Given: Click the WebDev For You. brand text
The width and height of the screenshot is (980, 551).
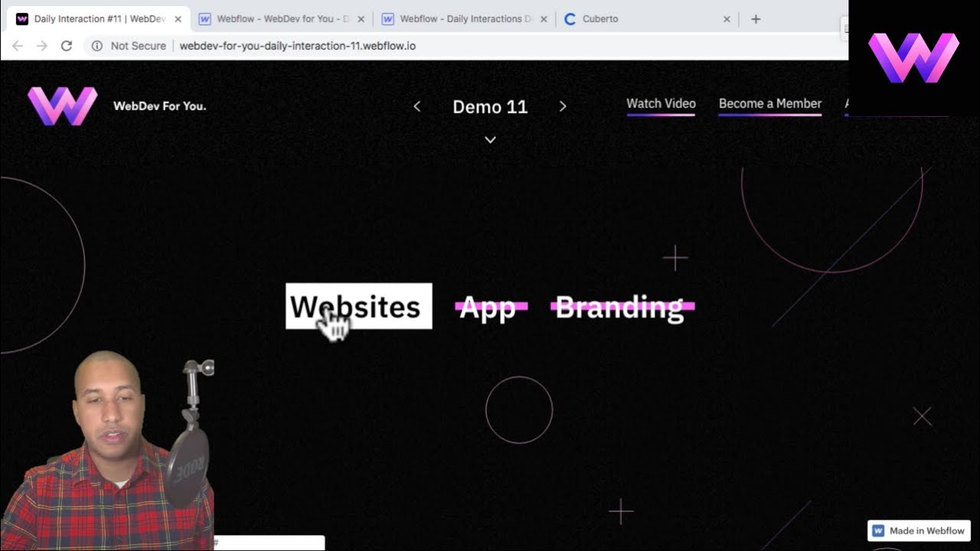Looking at the screenshot, I should click(160, 106).
